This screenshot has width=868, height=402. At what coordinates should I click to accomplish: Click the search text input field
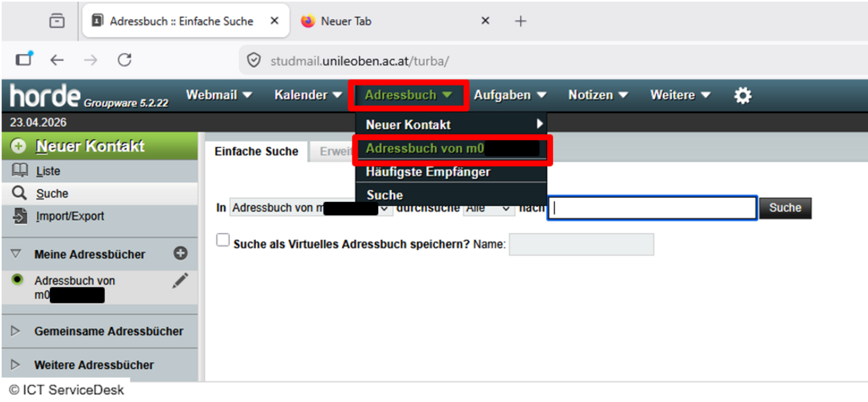point(652,208)
